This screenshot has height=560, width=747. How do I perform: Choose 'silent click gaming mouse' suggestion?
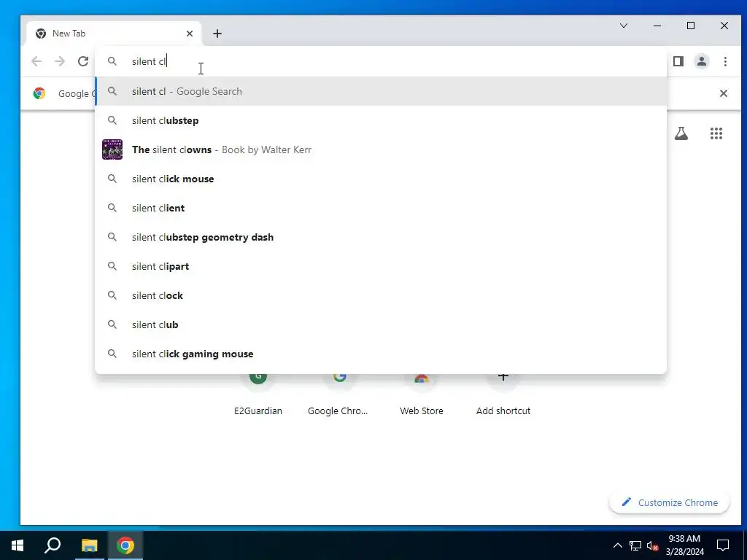coord(381,354)
